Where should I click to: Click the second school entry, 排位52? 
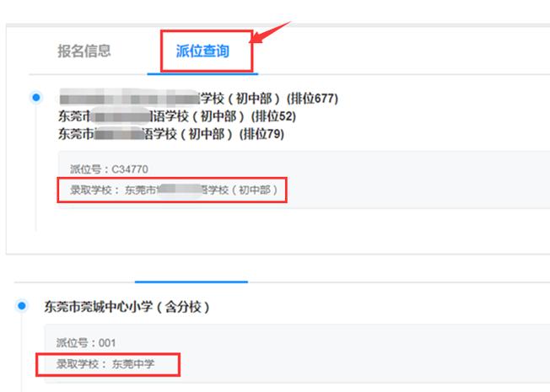[177, 116]
